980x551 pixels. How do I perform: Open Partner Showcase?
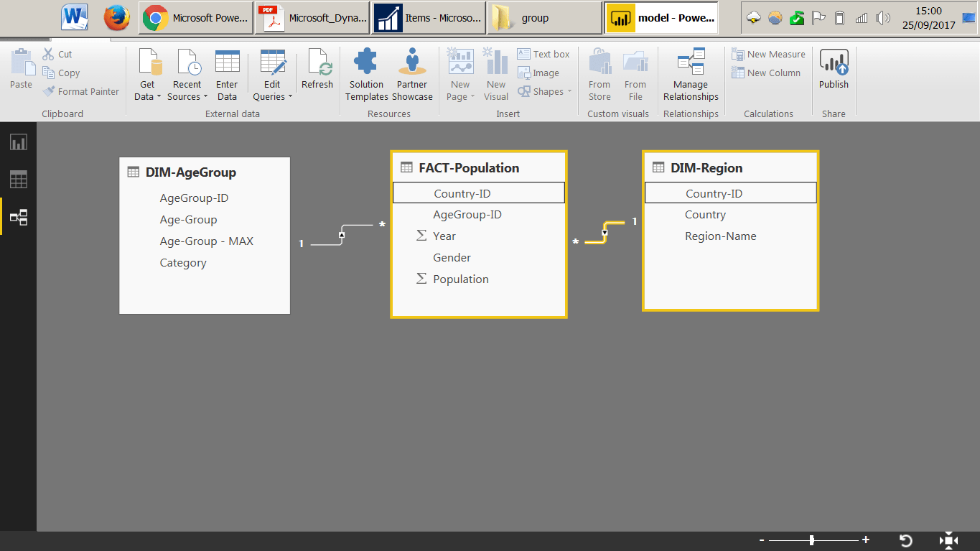point(412,75)
